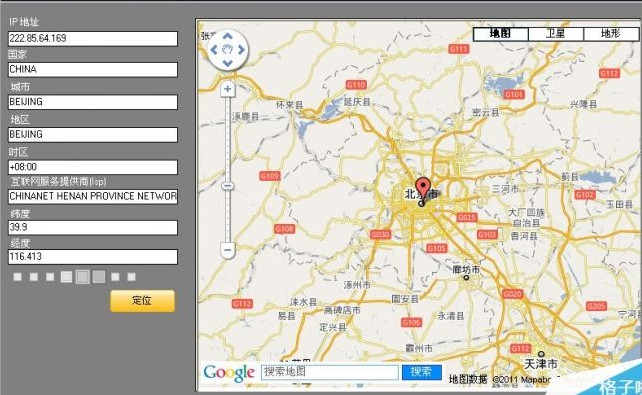The image size is (642, 395).
Task: Click the 经度 longitude field showing 116.413
Action: pyautogui.click(x=93, y=257)
